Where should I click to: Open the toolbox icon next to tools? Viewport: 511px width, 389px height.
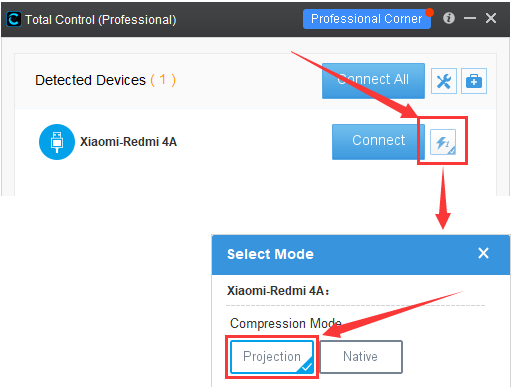tap(474, 81)
